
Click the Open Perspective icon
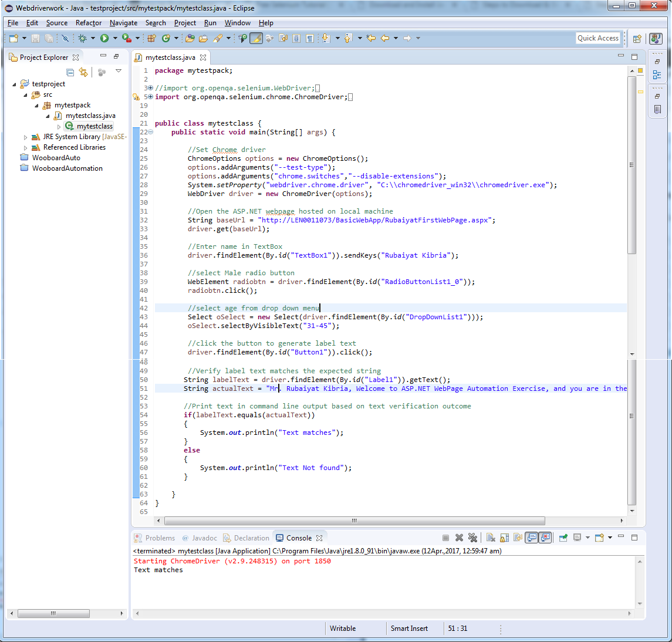[x=637, y=39]
